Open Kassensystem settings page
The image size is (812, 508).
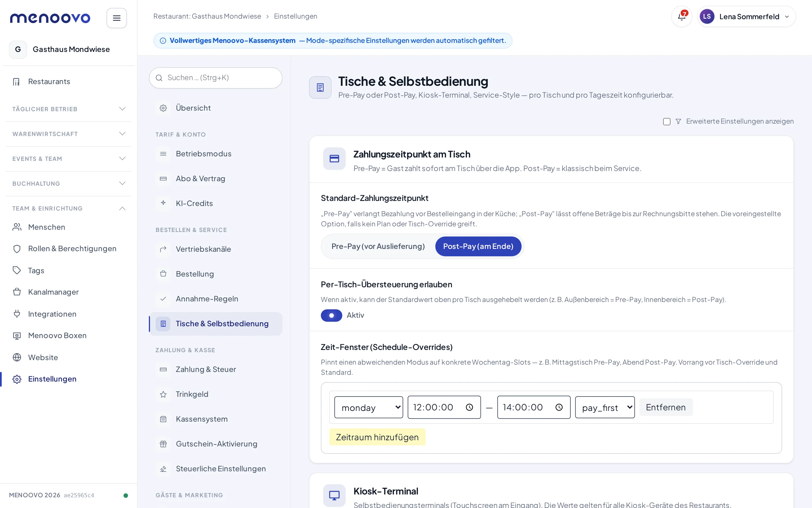pos(216,419)
